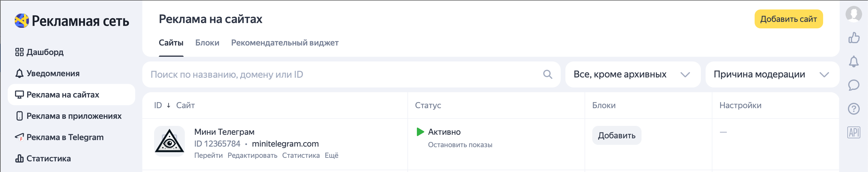
Task: Click the Мини Телеграм site thumbnail
Action: point(169,141)
